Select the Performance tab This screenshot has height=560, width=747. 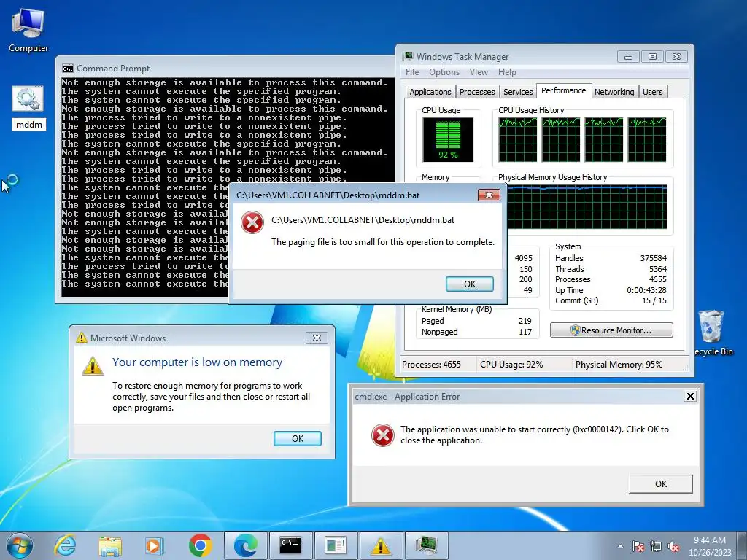point(564,90)
